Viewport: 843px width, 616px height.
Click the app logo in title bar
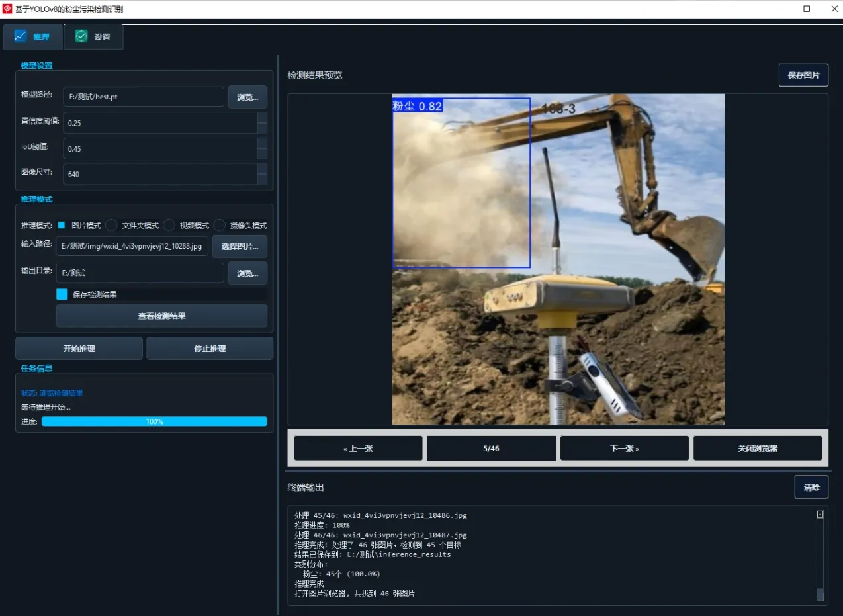point(8,9)
